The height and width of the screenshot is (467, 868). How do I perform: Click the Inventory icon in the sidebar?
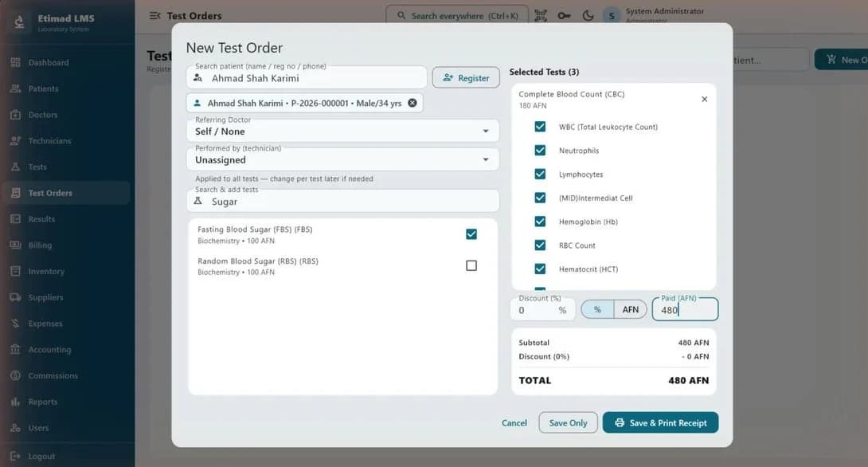point(15,271)
